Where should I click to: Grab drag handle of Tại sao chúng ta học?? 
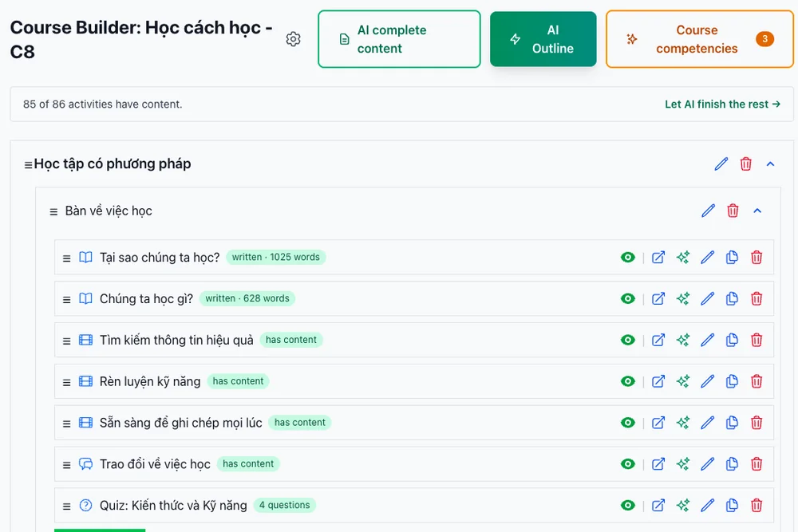click(67, 258)
